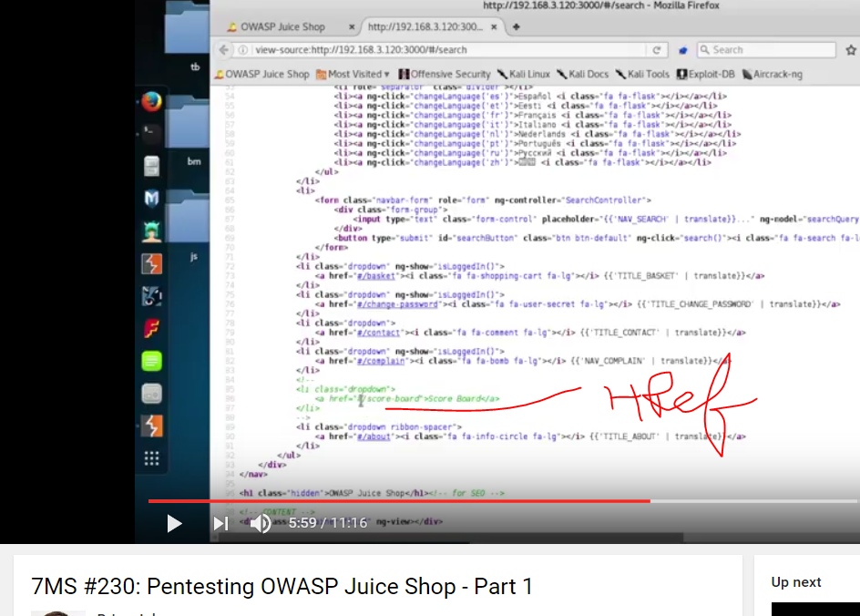Open the Exploit-DB bookmark

coord(705,74)
